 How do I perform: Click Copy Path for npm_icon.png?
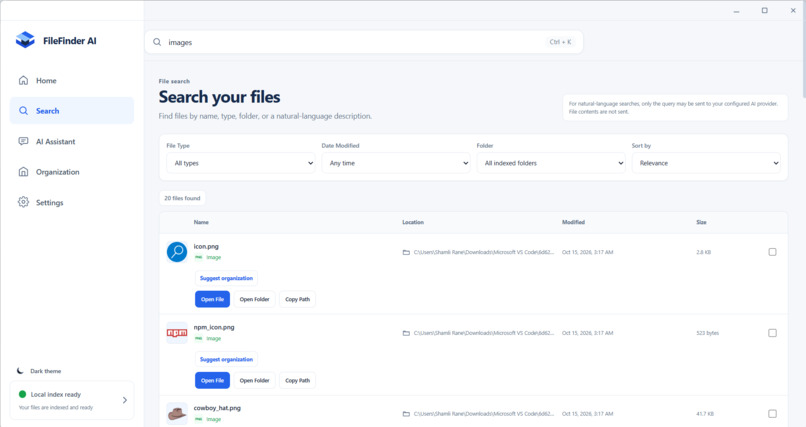[x=298, y=380]
